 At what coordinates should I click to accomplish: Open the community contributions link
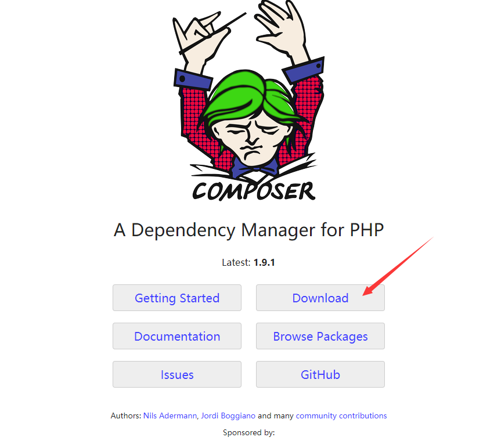341,416
